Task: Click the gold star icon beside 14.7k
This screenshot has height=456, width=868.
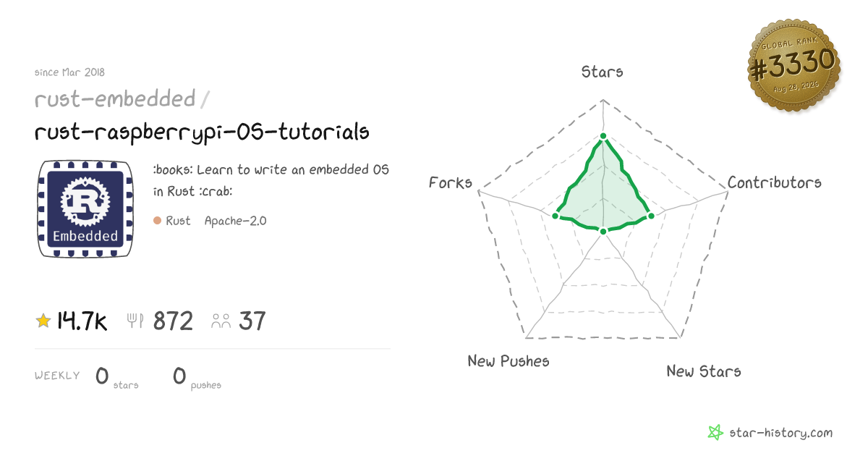Action: click(43, 321)
